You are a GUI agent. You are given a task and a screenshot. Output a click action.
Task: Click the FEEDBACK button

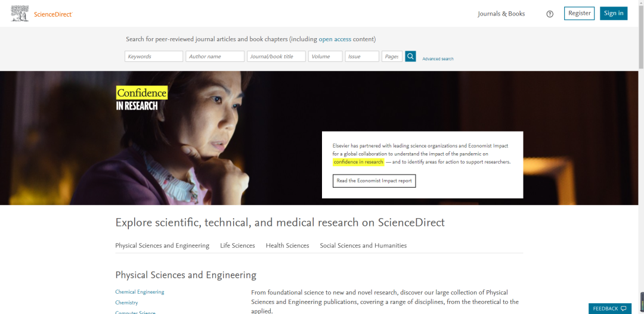[x=610, y=309]
